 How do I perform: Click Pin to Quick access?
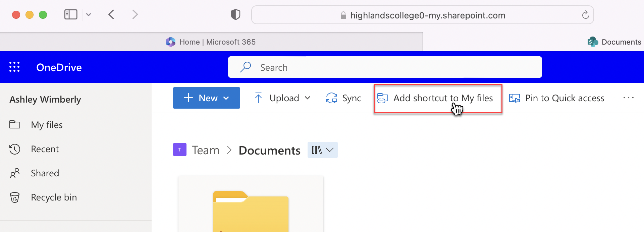tap(556, 98)
